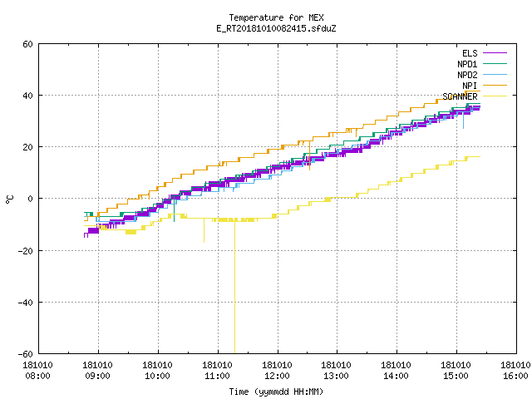Click the °C y-axis unit label
The width and height of the screenshot is (532, 399).
(x=9, y=199)
